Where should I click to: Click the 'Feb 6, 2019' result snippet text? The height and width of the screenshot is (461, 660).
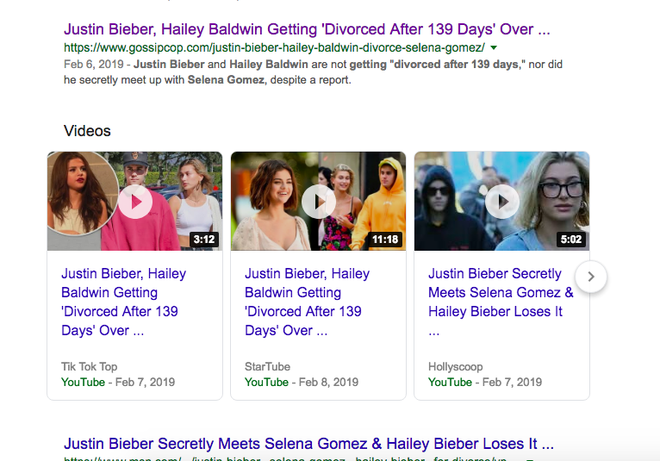313,72
